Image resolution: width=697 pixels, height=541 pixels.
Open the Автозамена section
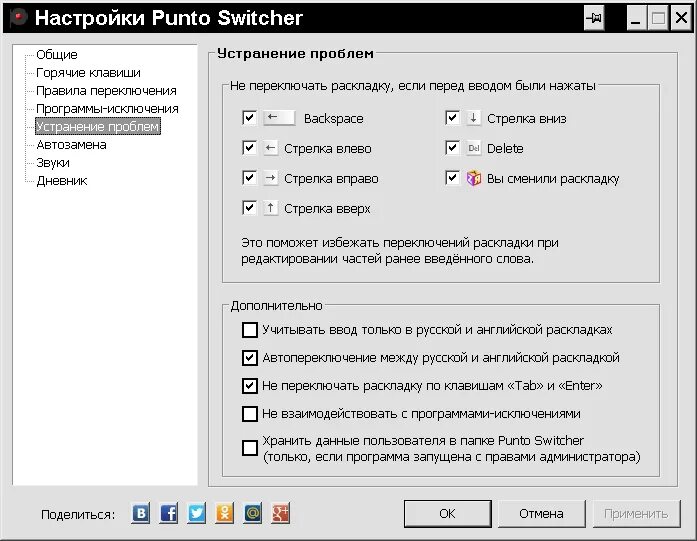[x=71, y=144]
